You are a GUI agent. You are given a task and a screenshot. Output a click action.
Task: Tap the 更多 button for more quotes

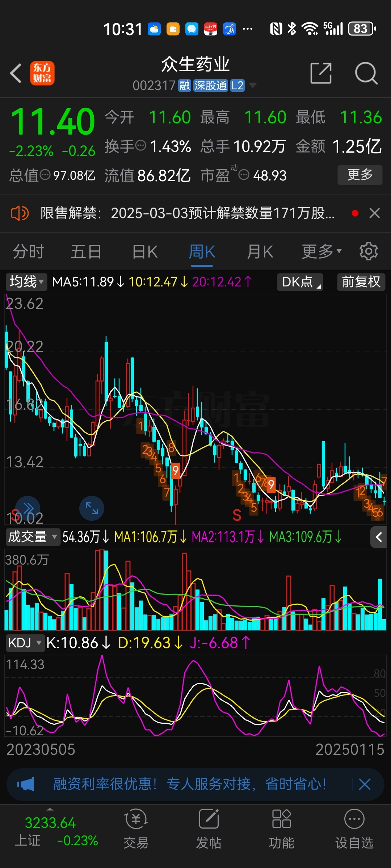[x=360, y=175]
